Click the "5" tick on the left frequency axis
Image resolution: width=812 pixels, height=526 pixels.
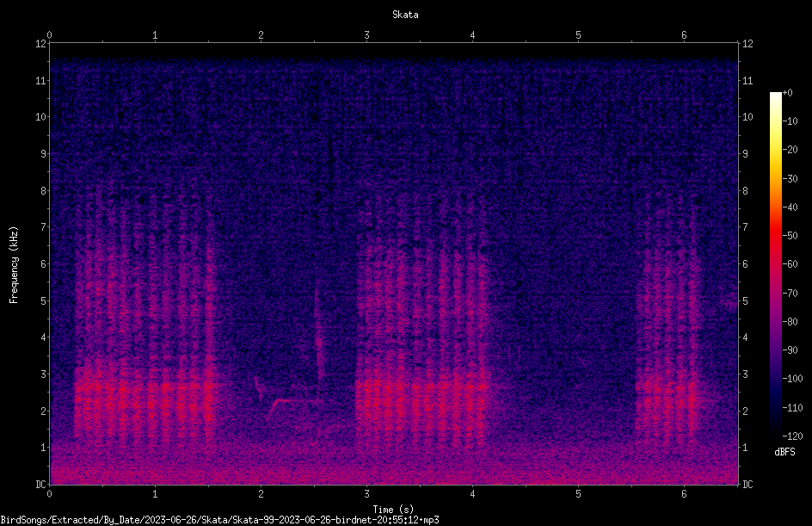pos(44,300)
